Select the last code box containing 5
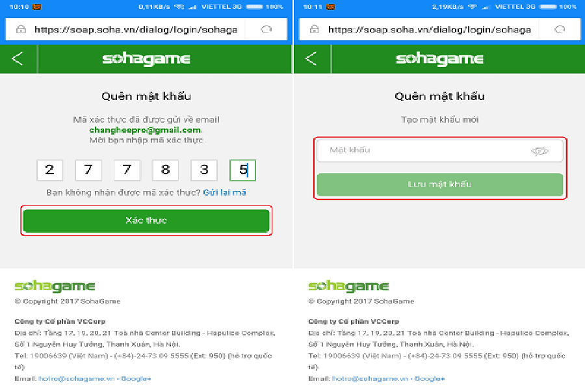The width and height of the screenshot is (585, 392). tap(243, 170)
